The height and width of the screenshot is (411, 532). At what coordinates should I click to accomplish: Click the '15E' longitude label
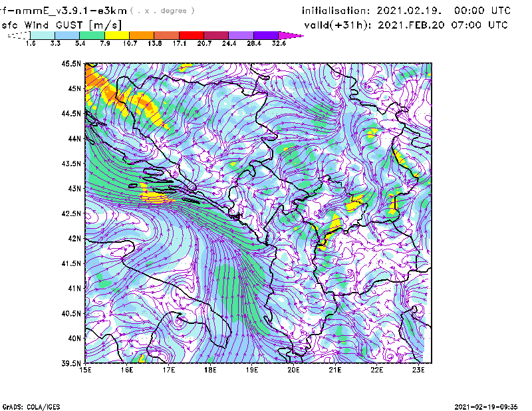85,370
